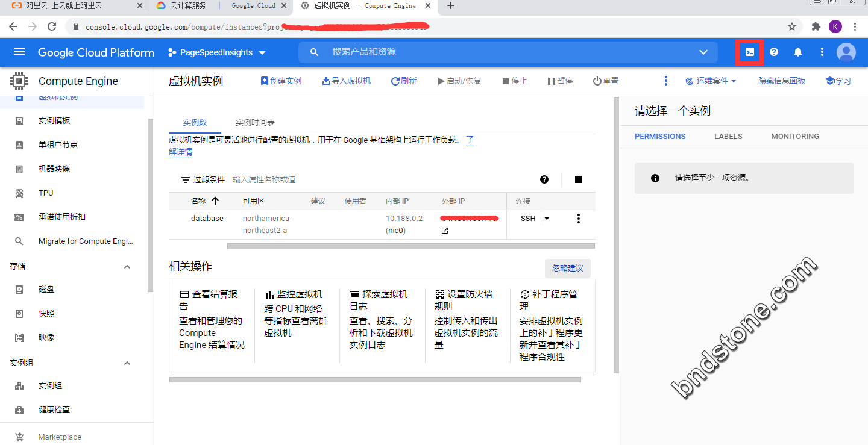Screen dimensions: 868x445
Task: Connect to database via SSH button
Action: [528, 219]
